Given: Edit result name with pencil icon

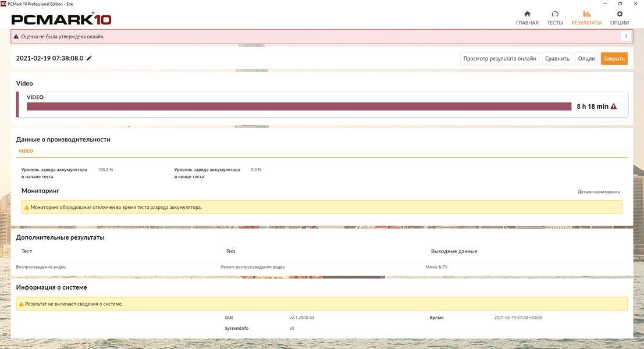Looking at the screenshot, I should pyautogui.click(x=89, y=58).
